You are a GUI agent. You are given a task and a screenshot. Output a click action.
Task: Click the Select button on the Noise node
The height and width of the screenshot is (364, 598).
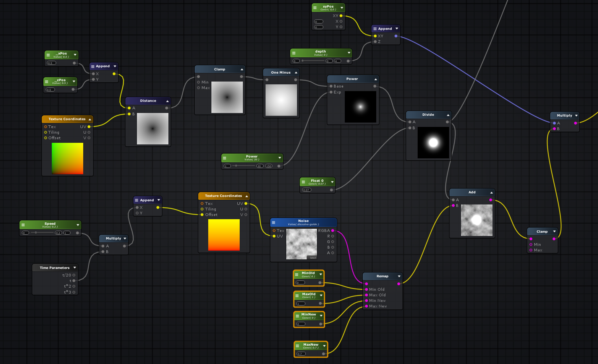[313, 258]
